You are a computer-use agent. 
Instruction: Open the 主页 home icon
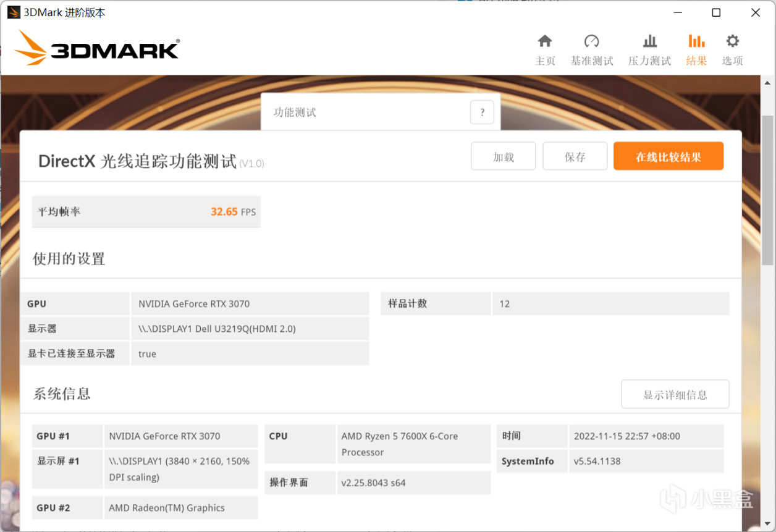(x=545, y=41)
